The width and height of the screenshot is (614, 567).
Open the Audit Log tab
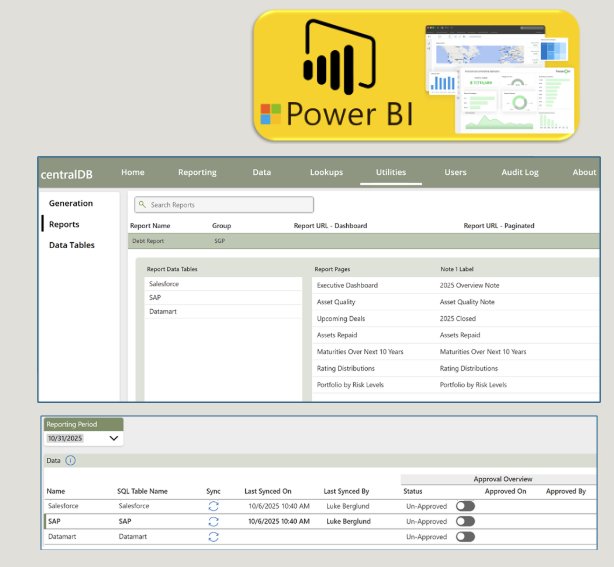520,172
